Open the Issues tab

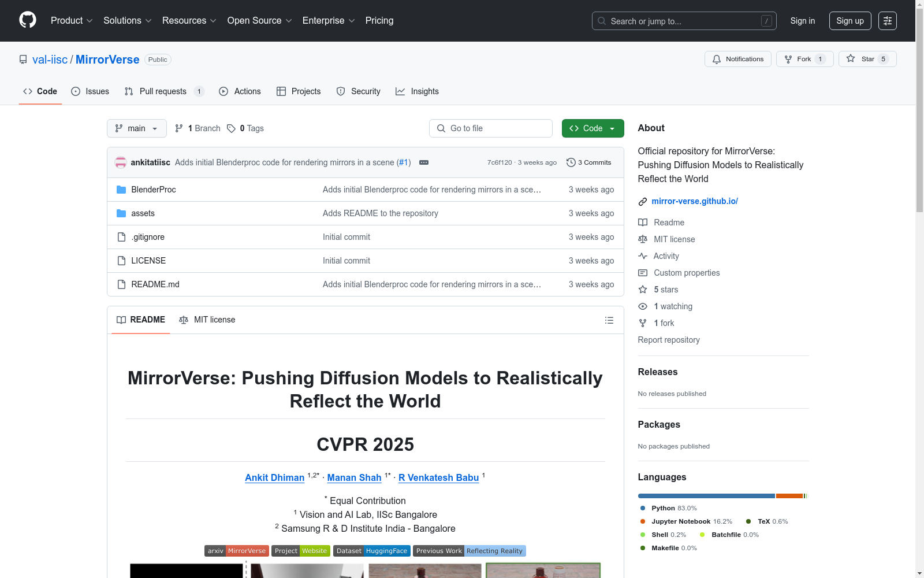pos(90,91)
